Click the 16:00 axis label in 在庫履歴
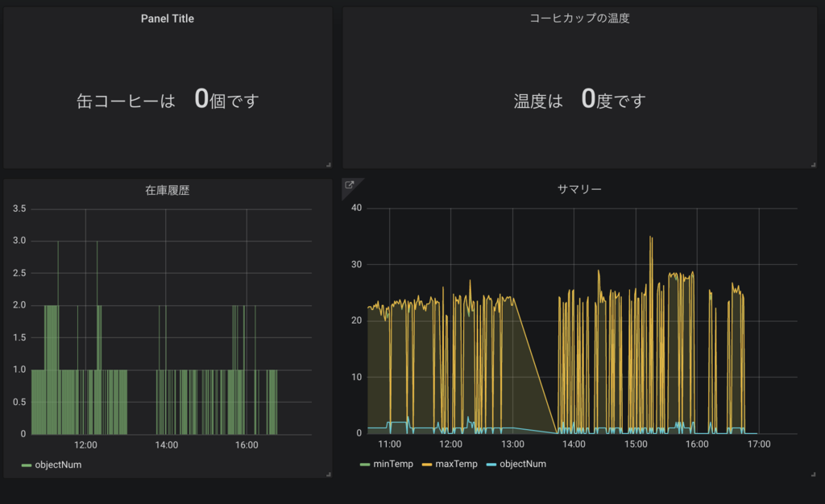The height and width of the screenshot is (504, 825). click(x=247, y=445)
